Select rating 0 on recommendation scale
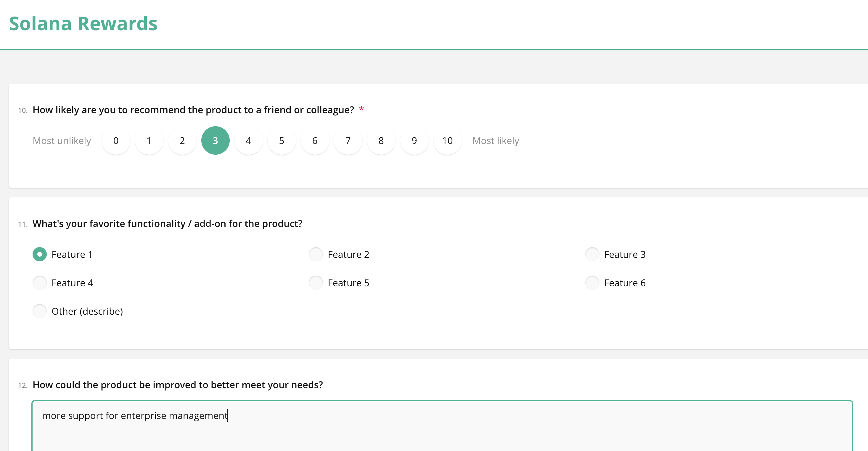This screenshot has height=451, width=868. (x=115, y=141)
